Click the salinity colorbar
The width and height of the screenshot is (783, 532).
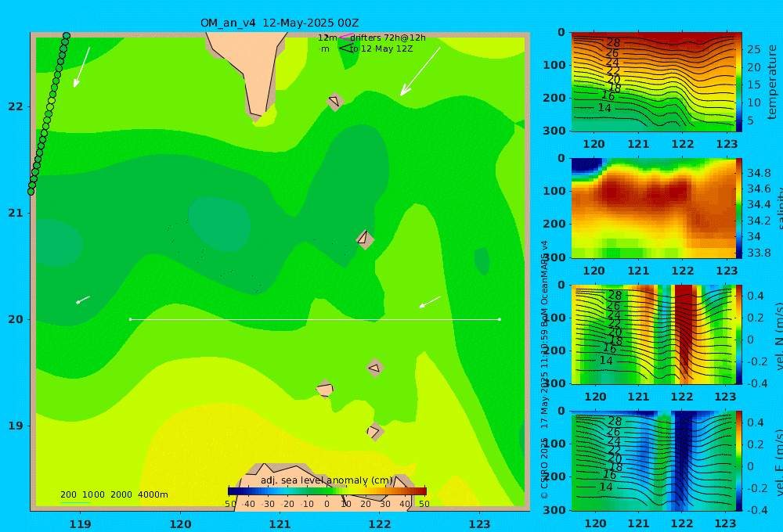point(739,208)
